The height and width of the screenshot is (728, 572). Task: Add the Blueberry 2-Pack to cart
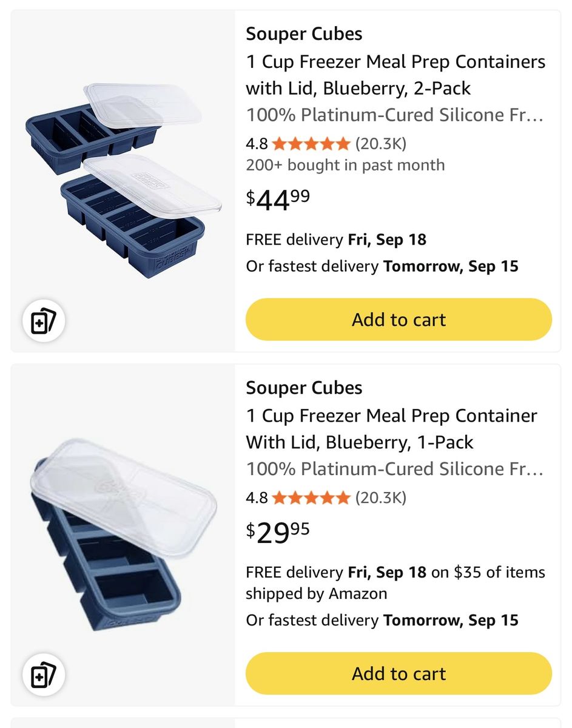click(x=399, y=320)
